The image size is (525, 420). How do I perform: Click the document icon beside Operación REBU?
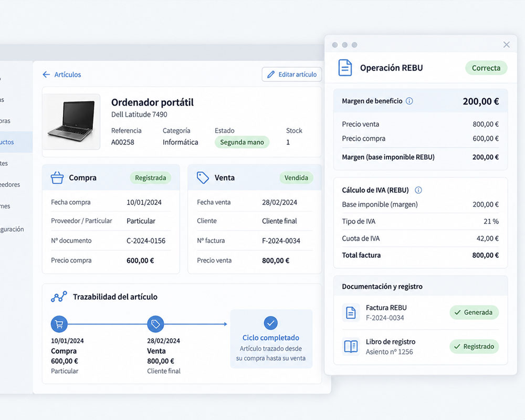(x=345, y=68)
